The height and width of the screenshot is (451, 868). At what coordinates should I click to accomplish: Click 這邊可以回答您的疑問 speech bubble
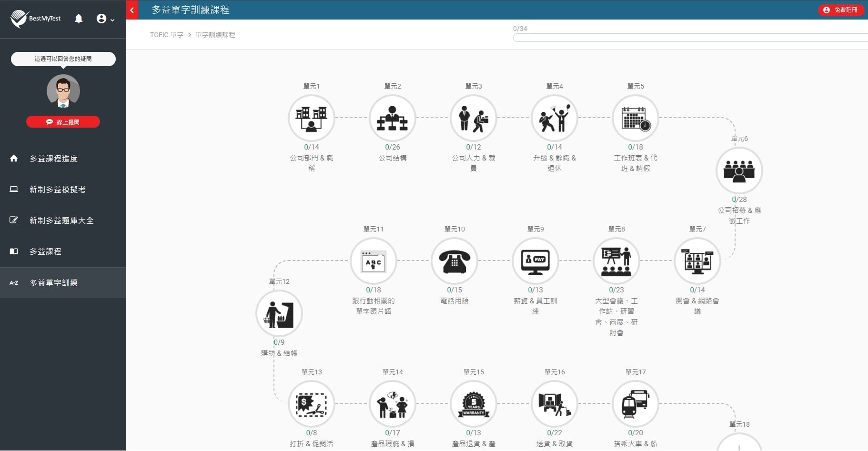63,59
